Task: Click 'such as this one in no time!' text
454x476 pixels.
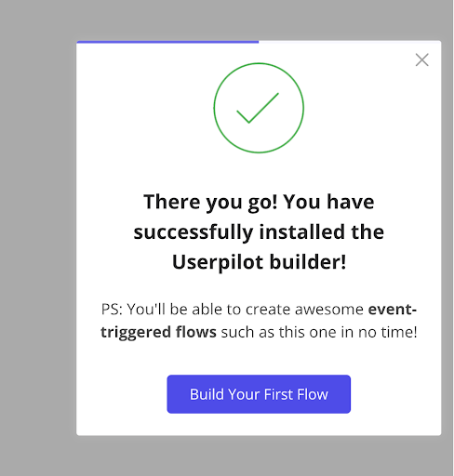Action: [319, 332]
